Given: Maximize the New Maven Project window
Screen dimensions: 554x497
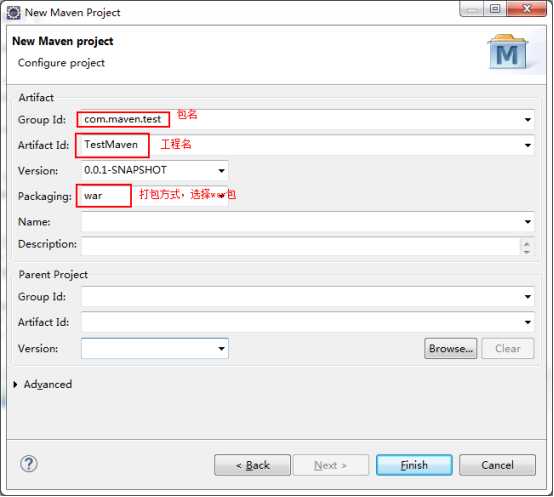Looking at the screenshot, I should click(495, 9).
